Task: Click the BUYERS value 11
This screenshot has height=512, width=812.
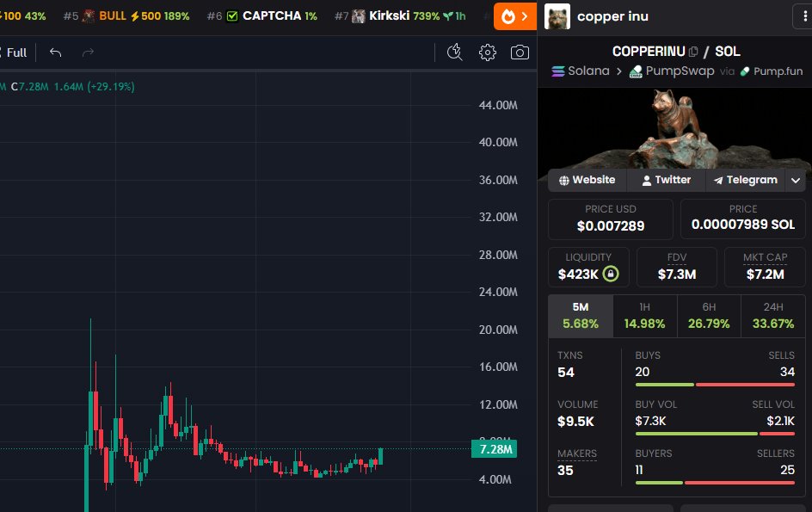Action: coord(639,470)
